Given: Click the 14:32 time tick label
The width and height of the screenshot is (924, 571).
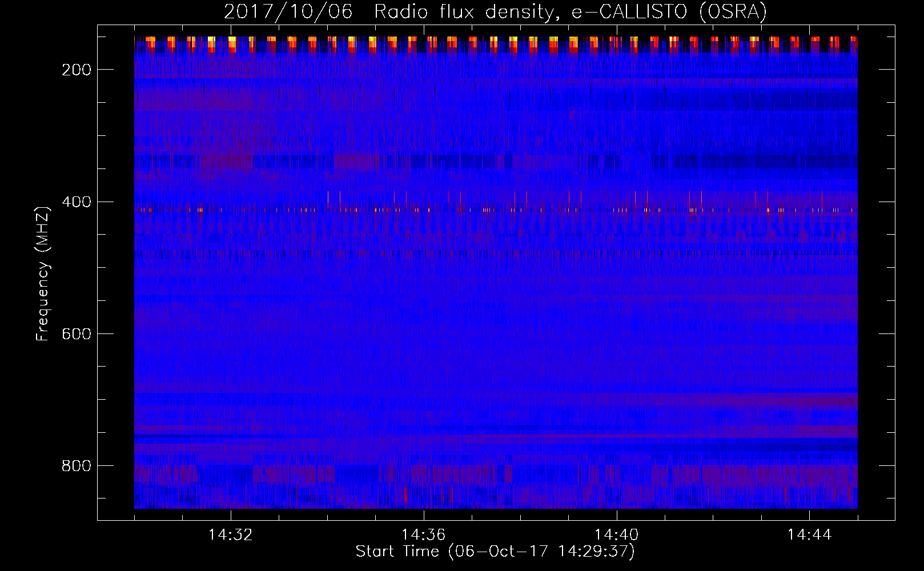Looking at the screenshot, I should (x=231, y=535).
